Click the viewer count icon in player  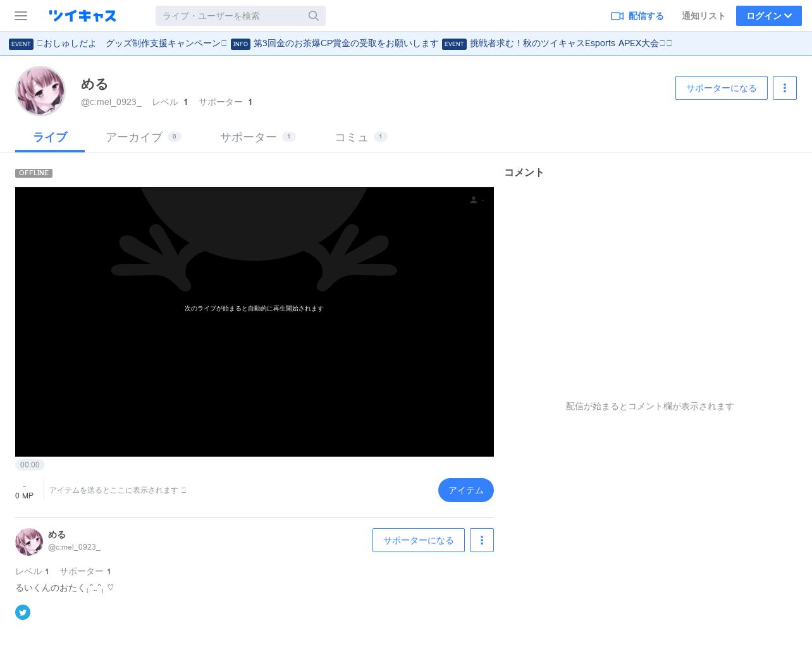pyautogui.click(x=474, y=200)
